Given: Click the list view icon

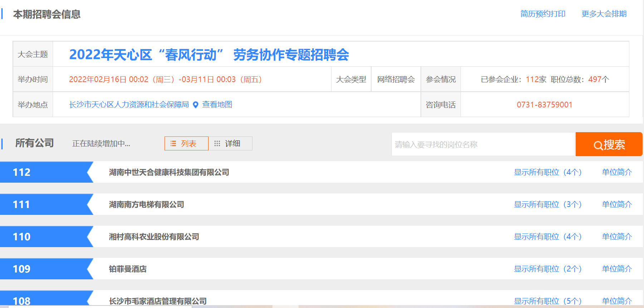Looking at the screenshot, I should click(173, 144).
